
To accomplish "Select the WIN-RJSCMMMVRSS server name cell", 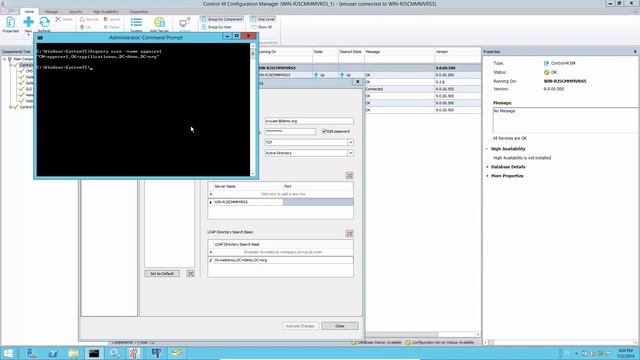I will coord(248,202).
